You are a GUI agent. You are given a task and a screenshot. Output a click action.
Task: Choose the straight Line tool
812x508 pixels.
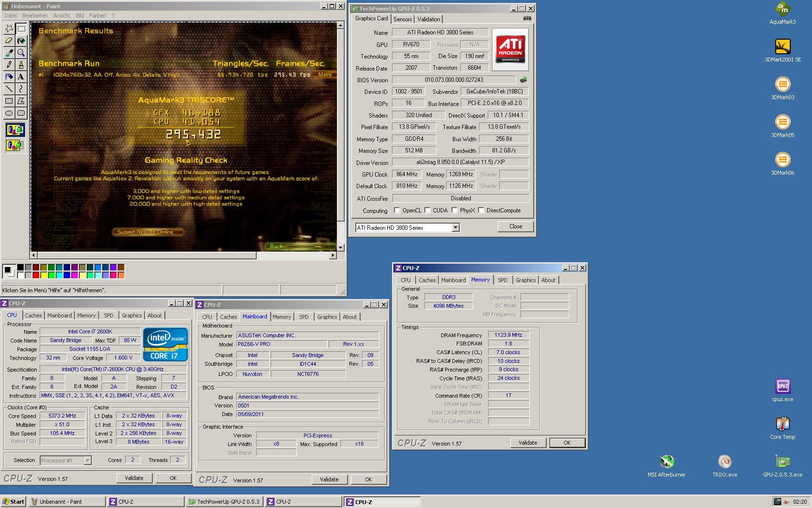coord(9,89)
